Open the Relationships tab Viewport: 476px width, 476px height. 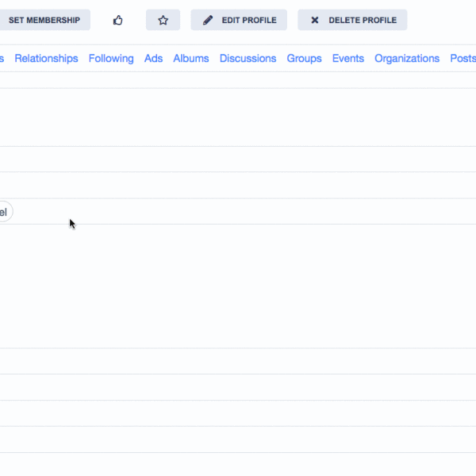[46, 59]
